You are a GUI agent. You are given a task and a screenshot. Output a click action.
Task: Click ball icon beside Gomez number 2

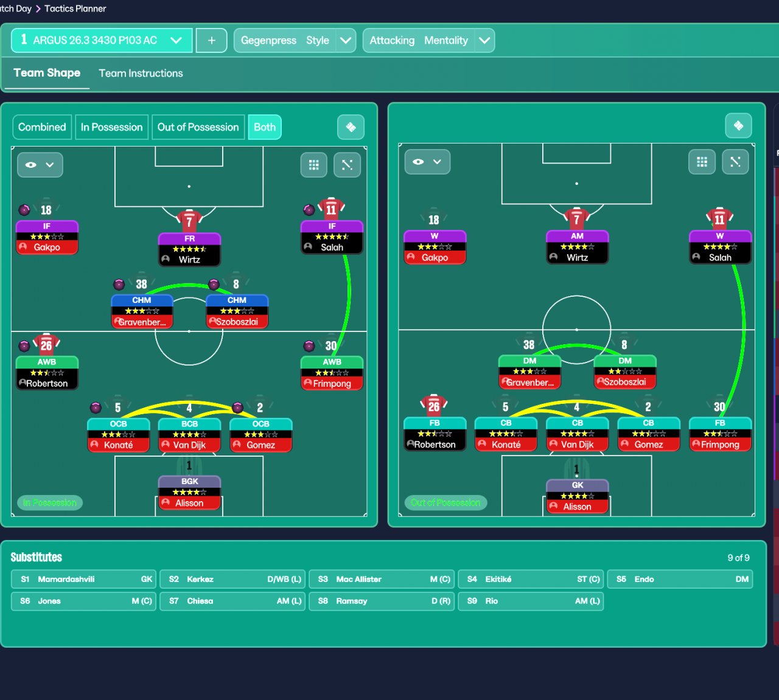coord(238,407)
